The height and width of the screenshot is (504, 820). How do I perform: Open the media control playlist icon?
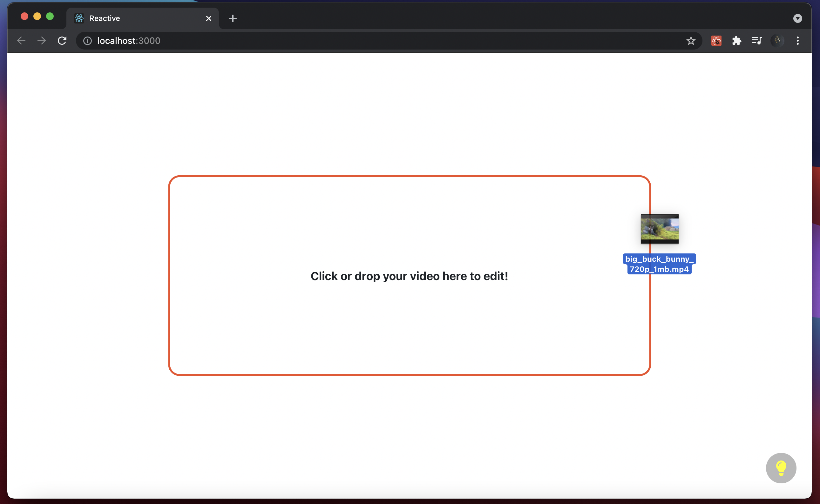pos(757,41)
